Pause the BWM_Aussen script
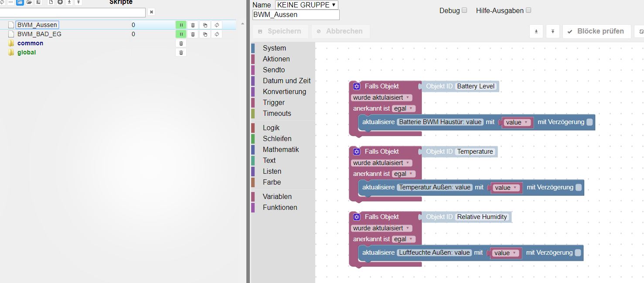The height and width of the screenshot is (283, 644). [181, 25]
